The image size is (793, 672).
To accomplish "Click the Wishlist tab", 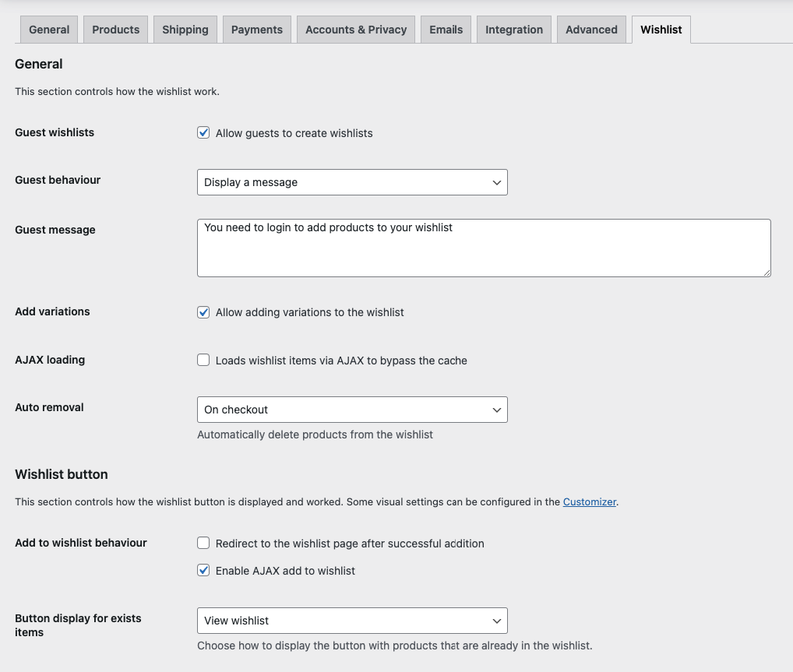I will [x=661, y=30].
